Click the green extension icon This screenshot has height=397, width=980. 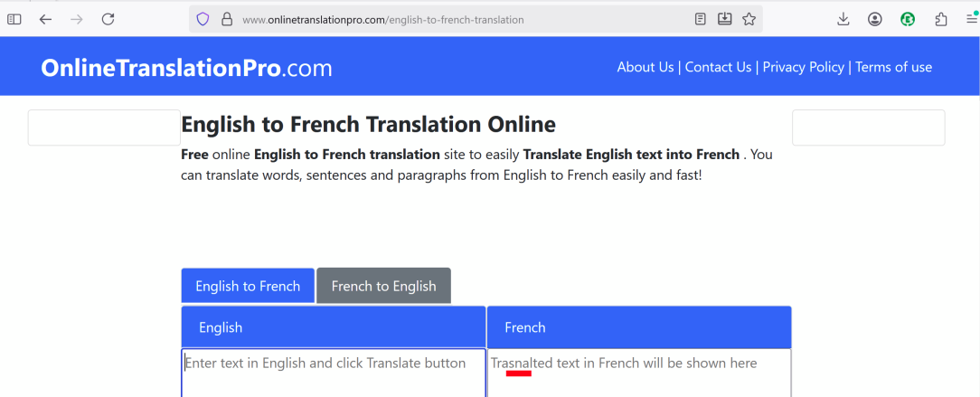[x=908, y=19]
